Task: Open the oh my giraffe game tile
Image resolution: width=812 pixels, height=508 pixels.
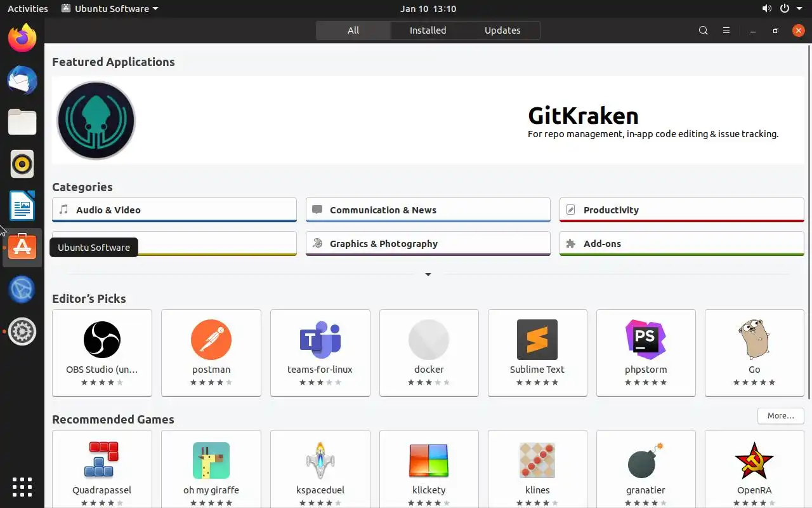Action: (211, 469)
